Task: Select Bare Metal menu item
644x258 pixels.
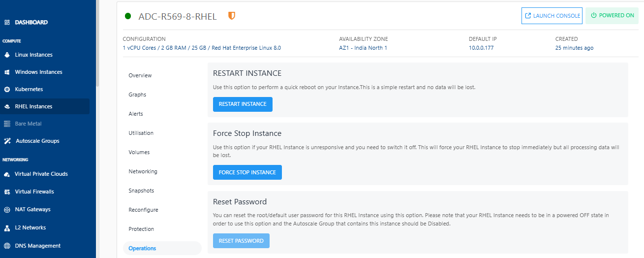Action: pyautogui.click(x=29, y=124)
